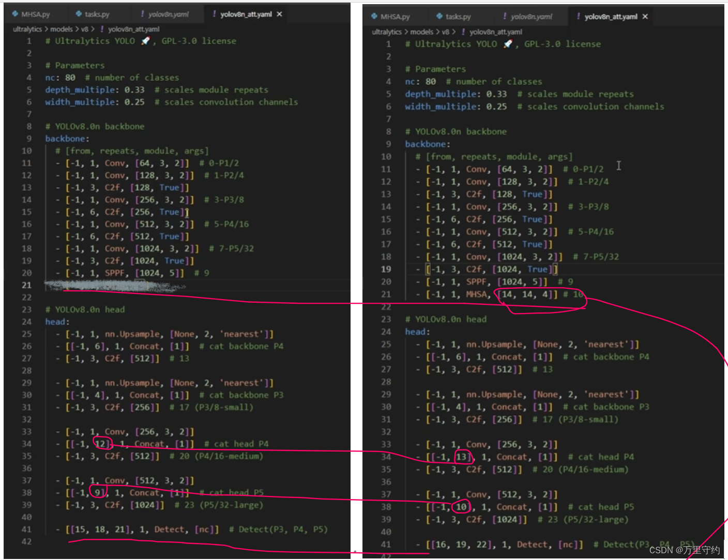Click MHSA [14, 14, 4] line in right editor
This screenshot has height=560, width=728.
pyautogui.click(x=499, y=294)
